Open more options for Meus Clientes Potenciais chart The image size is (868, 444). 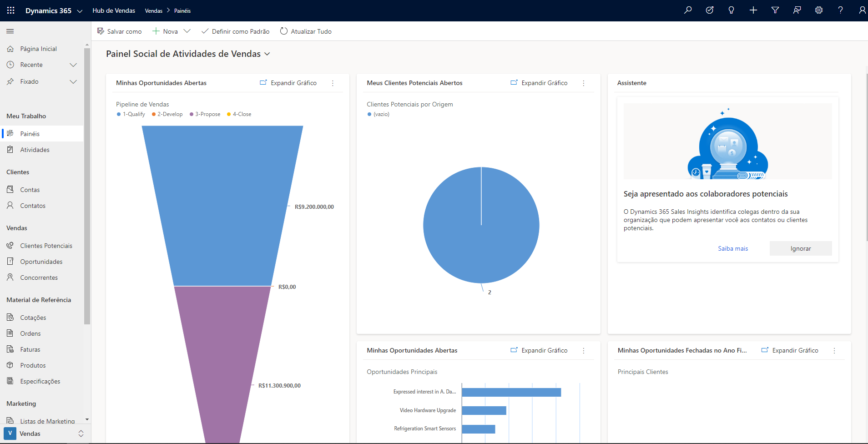(584, 83)
